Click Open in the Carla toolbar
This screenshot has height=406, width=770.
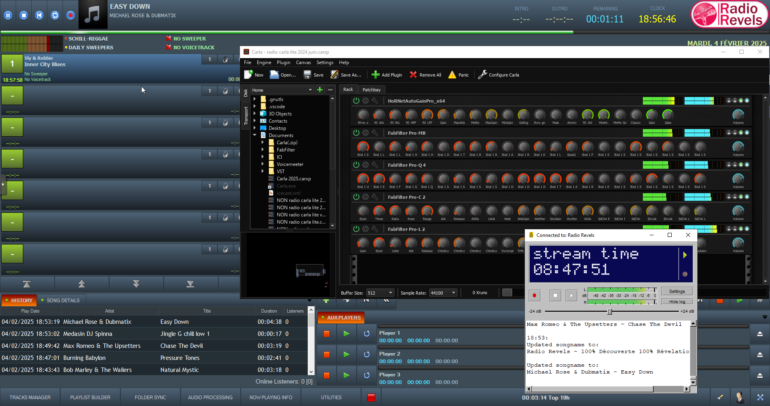pos(282,75)
